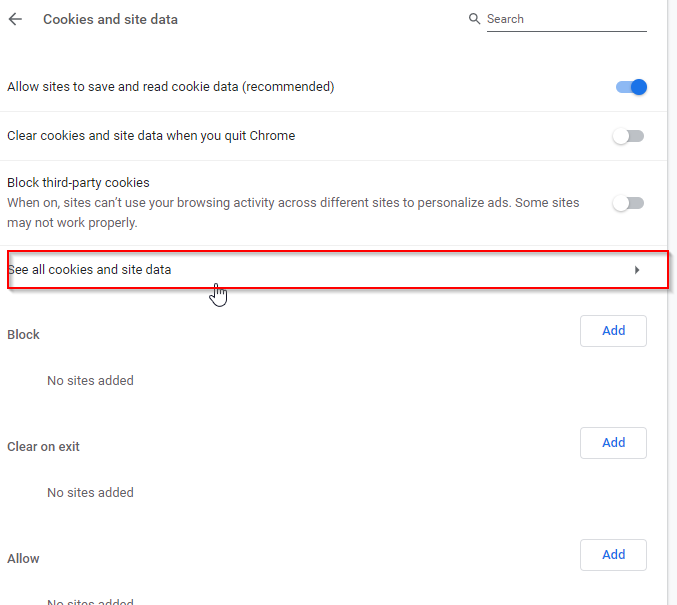
Task: Enable Clear cookies when you quit Chrome
Action: tap(628, 136)
